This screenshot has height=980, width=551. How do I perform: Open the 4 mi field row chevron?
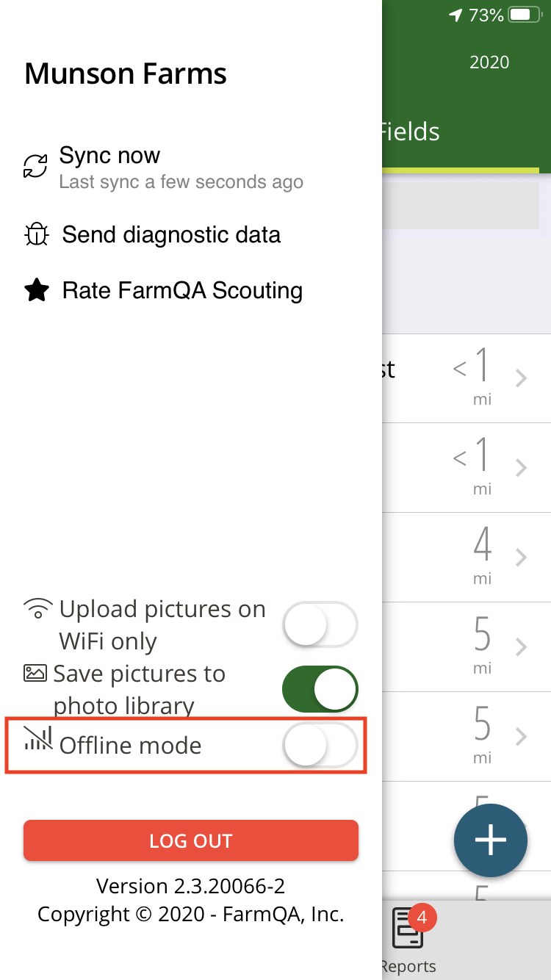tap(521, 558)
